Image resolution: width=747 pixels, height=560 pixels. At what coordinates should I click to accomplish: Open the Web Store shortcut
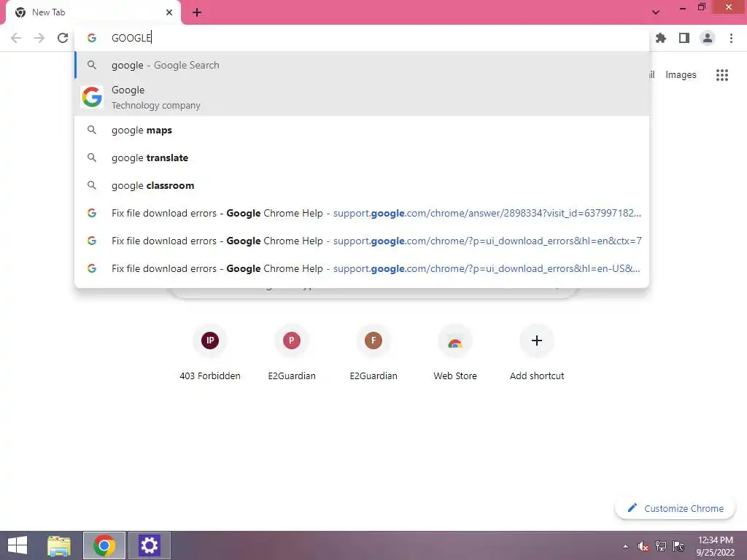[x=455, y=352]
